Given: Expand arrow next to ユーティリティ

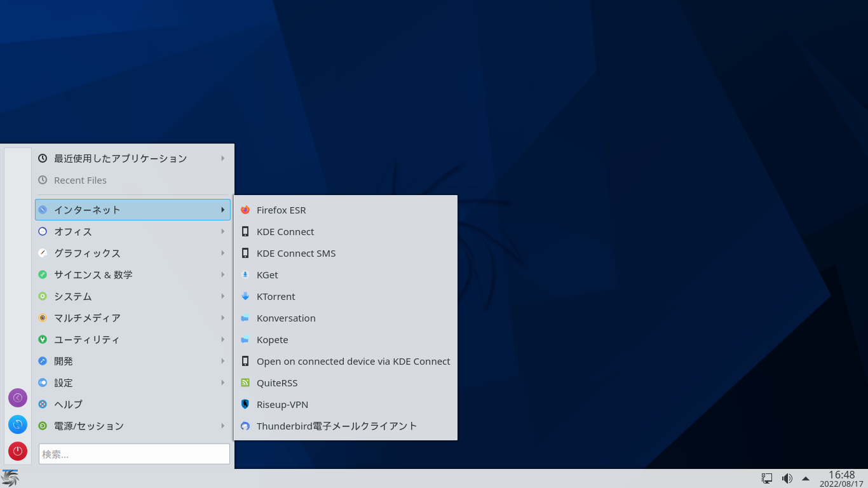Looking at the screenshot, I should pos(222,340).
